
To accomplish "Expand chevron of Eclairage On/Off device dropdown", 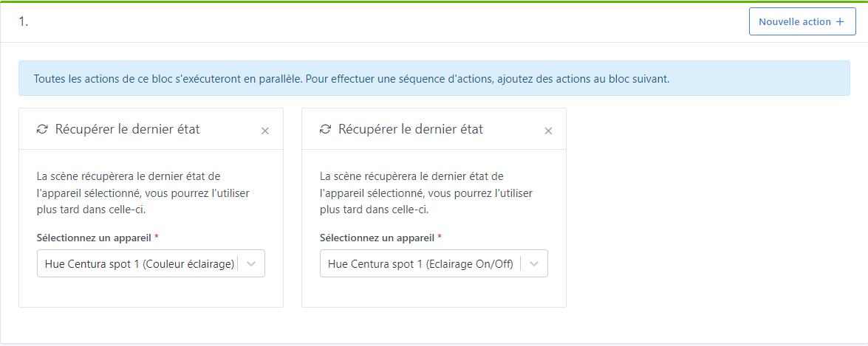I will (x=534, y=264).
